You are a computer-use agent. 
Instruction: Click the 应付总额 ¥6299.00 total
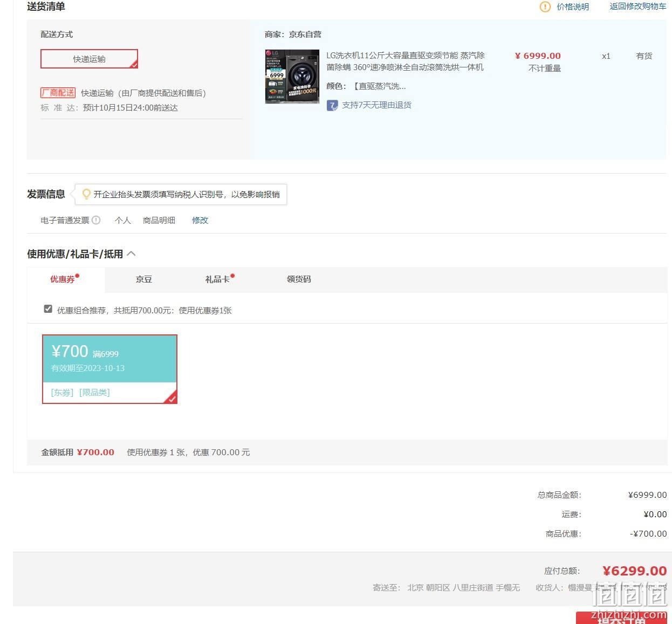pos(635,571)
